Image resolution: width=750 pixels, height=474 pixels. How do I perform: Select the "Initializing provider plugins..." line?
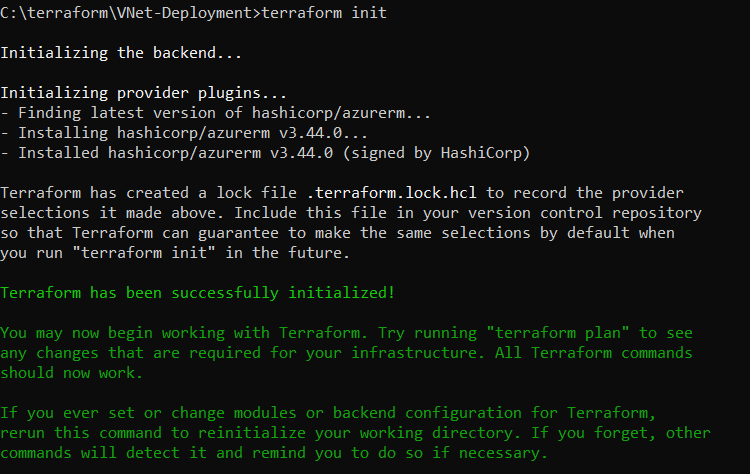coord(143,93)
